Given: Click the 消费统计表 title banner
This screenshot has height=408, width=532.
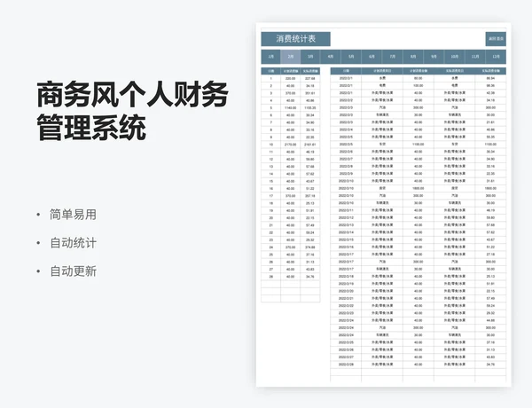Looking at the screenshot, I should 295,39.
